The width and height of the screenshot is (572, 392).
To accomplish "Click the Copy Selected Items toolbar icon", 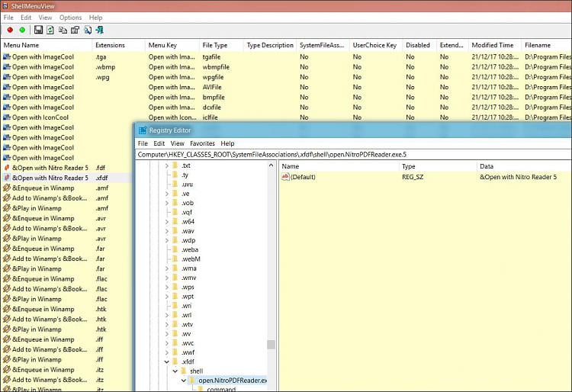I will pyautogui.click(x=63, y=31).
